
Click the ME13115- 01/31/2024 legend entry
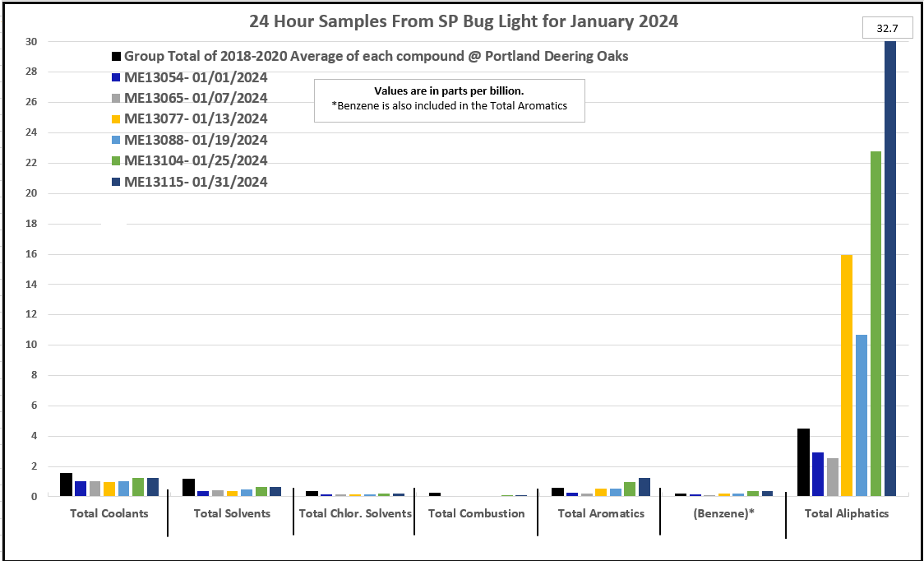click(x=196, y=182)
